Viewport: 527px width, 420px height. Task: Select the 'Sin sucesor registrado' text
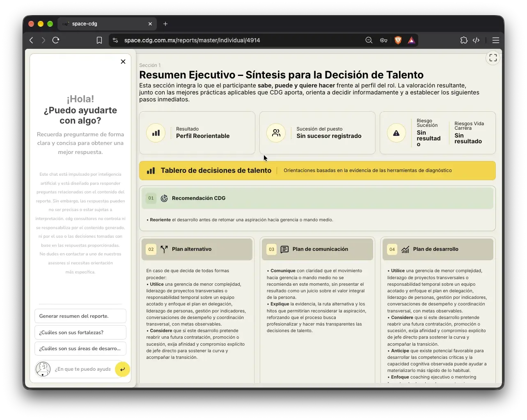(329, 136)
